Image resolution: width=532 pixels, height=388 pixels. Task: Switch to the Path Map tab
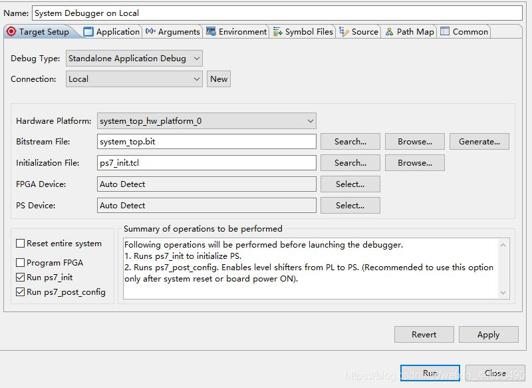point(410,32)
